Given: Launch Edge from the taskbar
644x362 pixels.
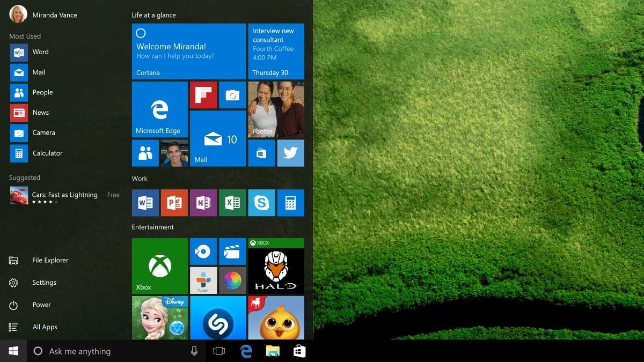Looking at the screenshot, I should (246, 351).
